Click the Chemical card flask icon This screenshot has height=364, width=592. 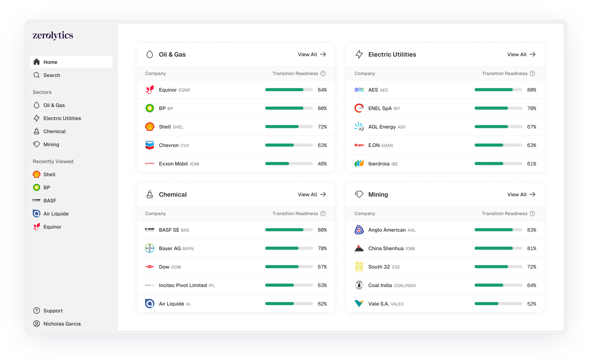(x=150, y=194)
